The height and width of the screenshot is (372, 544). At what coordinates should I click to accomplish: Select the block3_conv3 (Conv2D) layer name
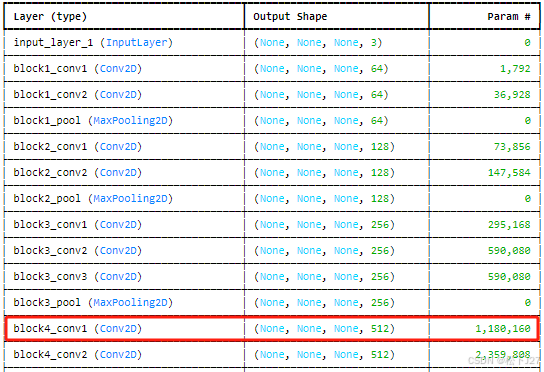click(78, 277)
